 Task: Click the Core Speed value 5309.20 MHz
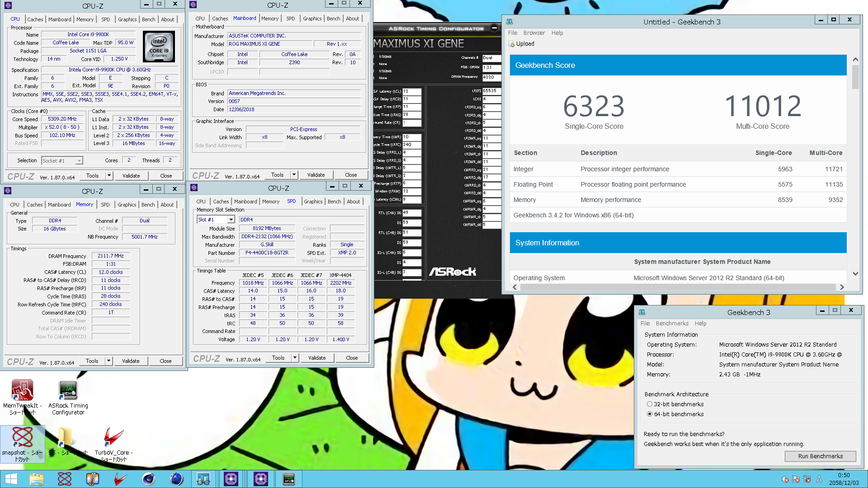coord(62,119)
